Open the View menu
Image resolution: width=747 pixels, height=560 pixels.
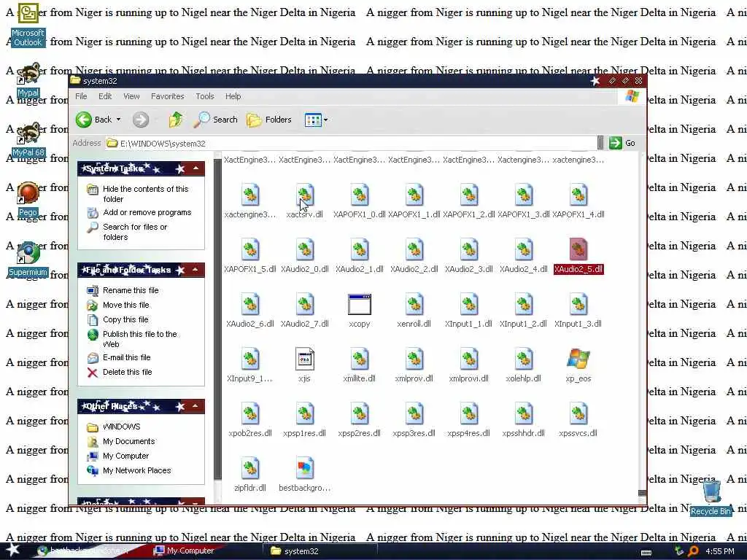tap(131, 96)
